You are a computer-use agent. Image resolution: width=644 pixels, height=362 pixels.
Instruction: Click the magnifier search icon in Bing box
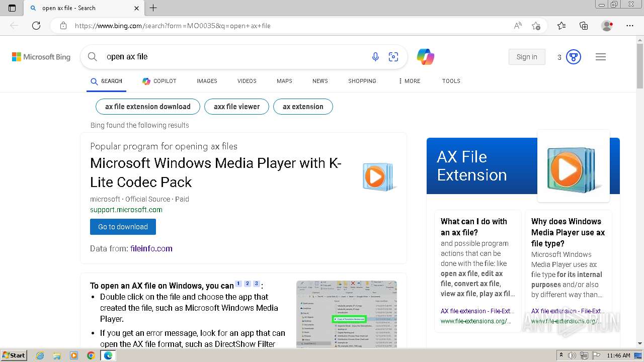coord(93,57)
